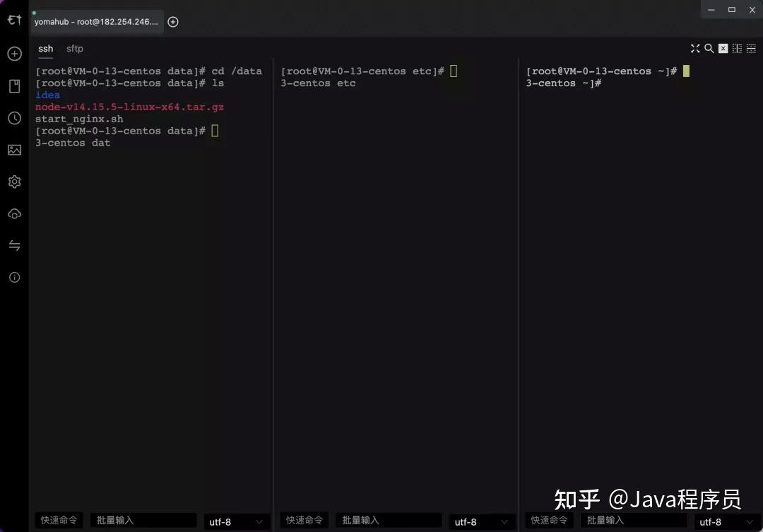This screenshot has height=532, width=763.
Task: Activate terminal search with the magnifier icon
Action: click(709, 48)
